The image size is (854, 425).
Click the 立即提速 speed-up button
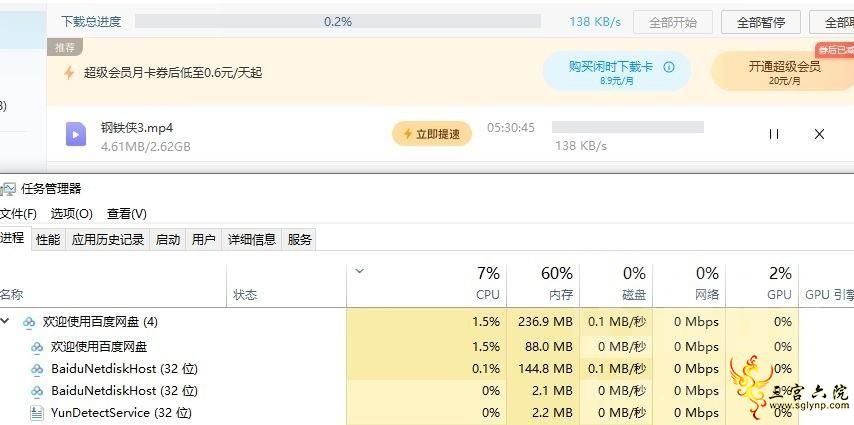pos(432,134)
